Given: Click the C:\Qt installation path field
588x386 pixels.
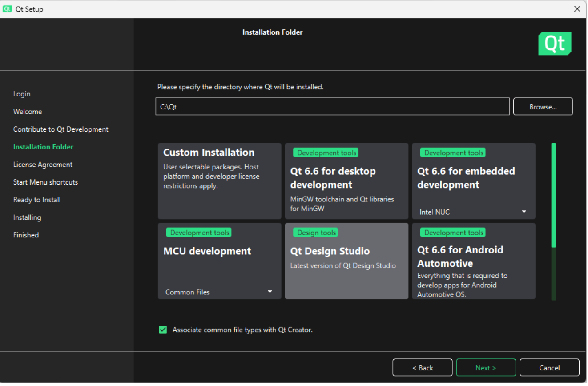Looking at the screenshot, I should pos(332,107).
